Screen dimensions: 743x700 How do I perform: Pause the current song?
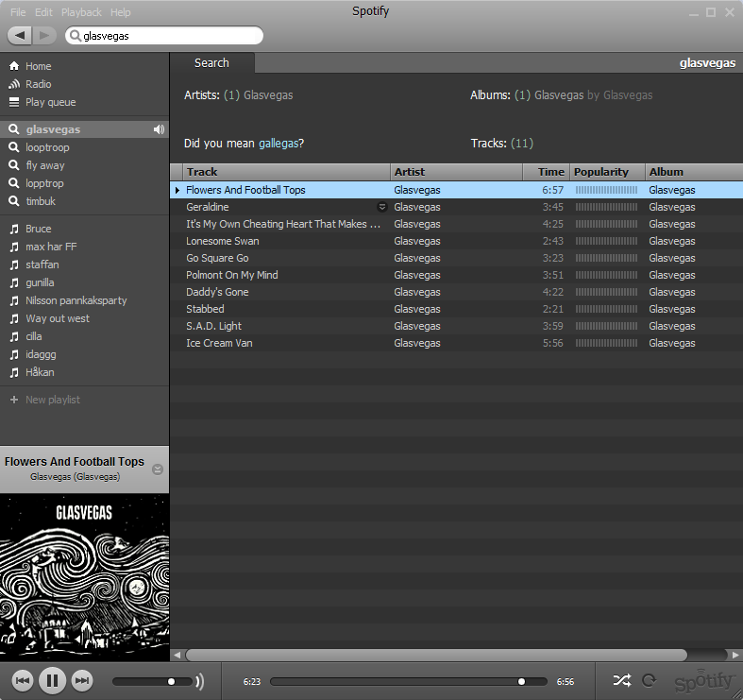tap(52, 681)
